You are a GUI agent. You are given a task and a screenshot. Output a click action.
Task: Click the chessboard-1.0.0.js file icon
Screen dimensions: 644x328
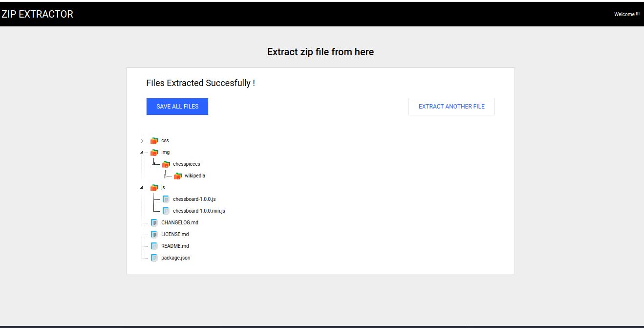coord(166,199)
